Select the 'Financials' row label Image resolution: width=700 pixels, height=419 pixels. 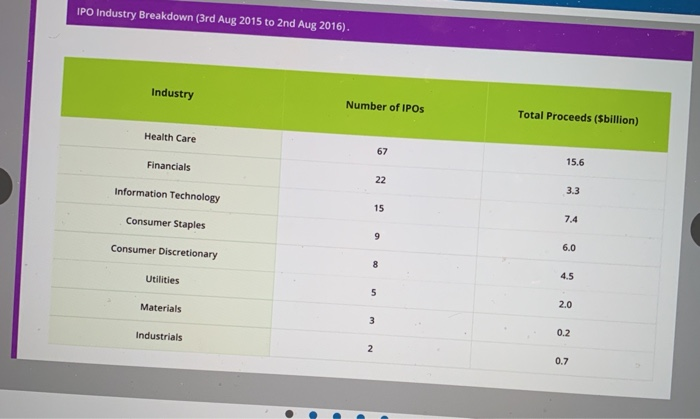tap(169, 166)
